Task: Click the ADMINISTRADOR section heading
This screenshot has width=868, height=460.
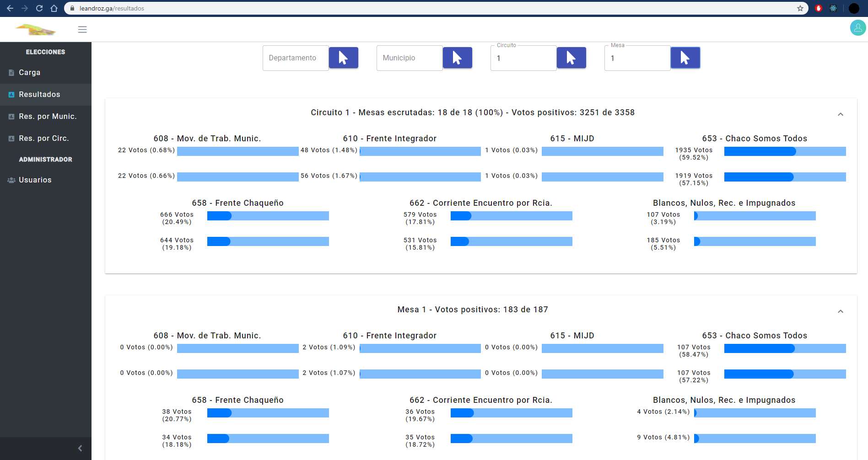Action: (x=45, y=160)
